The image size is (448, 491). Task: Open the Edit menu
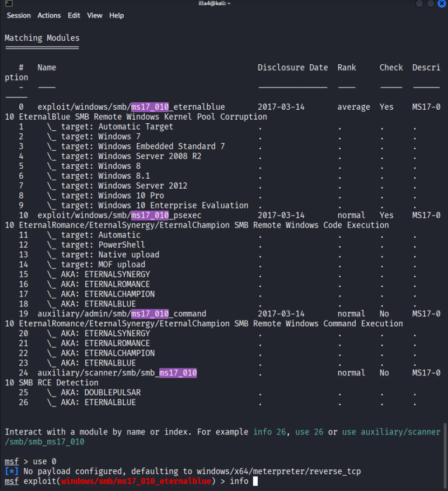point(74,16)
